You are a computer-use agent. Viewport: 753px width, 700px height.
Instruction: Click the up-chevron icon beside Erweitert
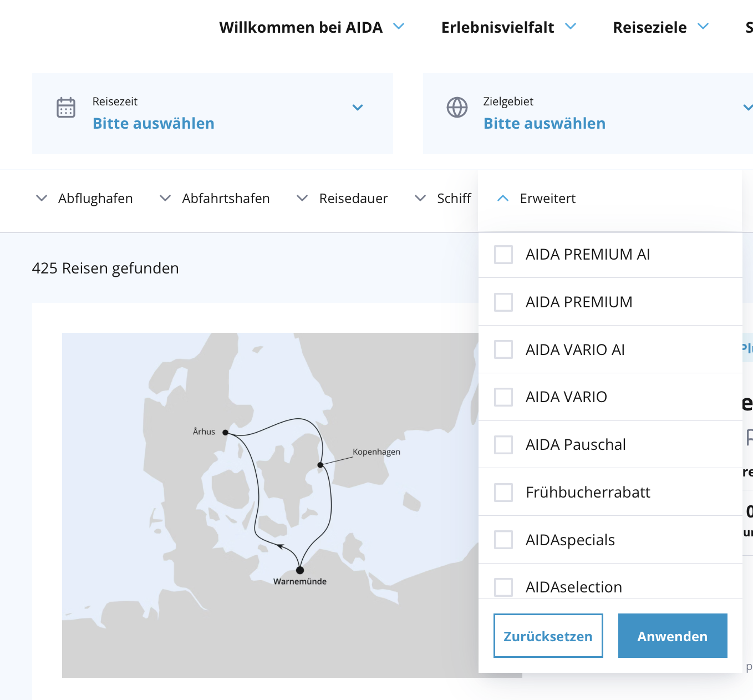[x=503, y=199]
